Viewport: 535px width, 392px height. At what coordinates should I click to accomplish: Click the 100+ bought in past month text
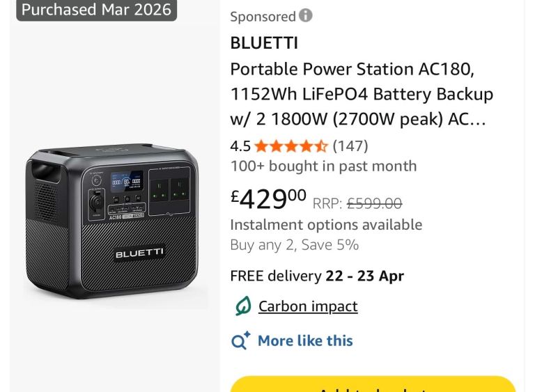[323, 166]
